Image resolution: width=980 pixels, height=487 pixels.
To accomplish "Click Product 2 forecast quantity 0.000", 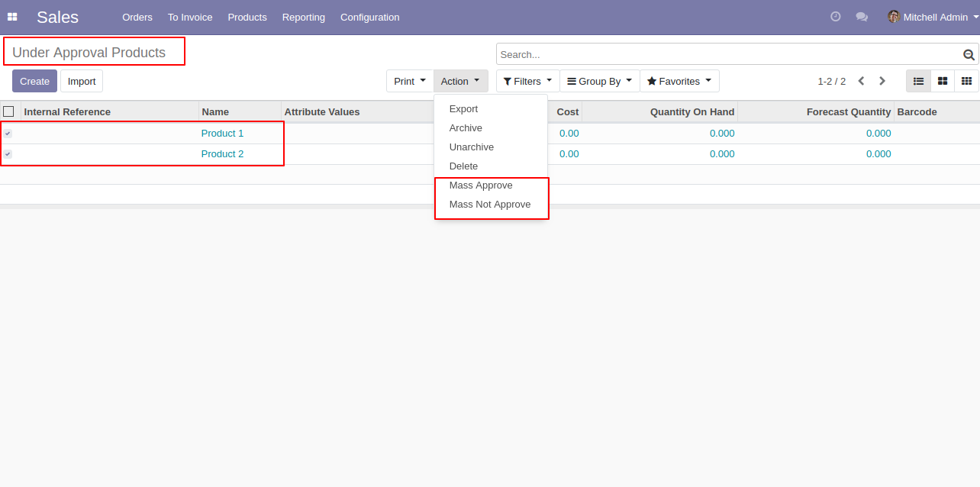I will (878, 154).
